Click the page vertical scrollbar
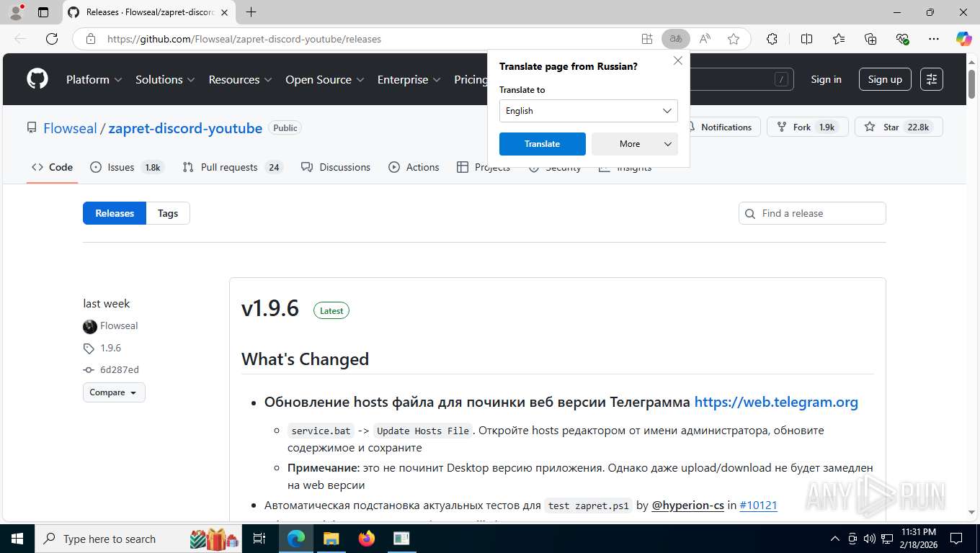Viewport: 980px width, 553px height. coord(972,288)
